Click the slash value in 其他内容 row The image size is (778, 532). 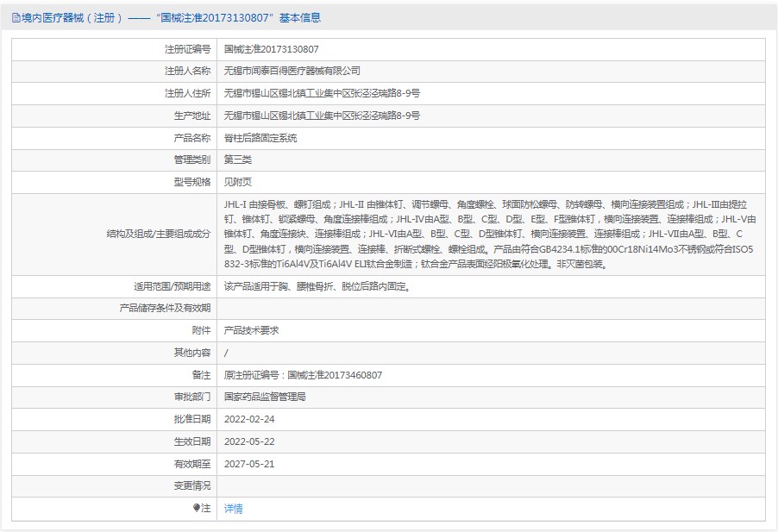tap(226, 353)
